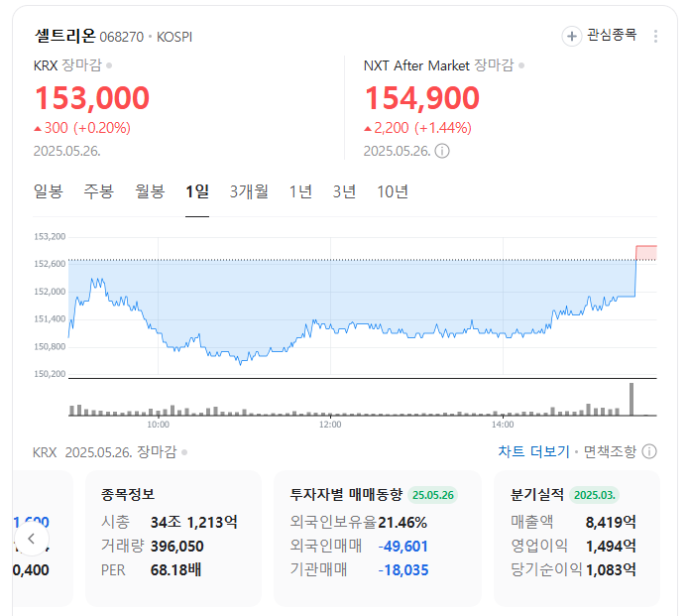Screen dimensions: 689x616
Task: Click KRX change ▲300 (+0.20%)
Action: click(82, 128)
